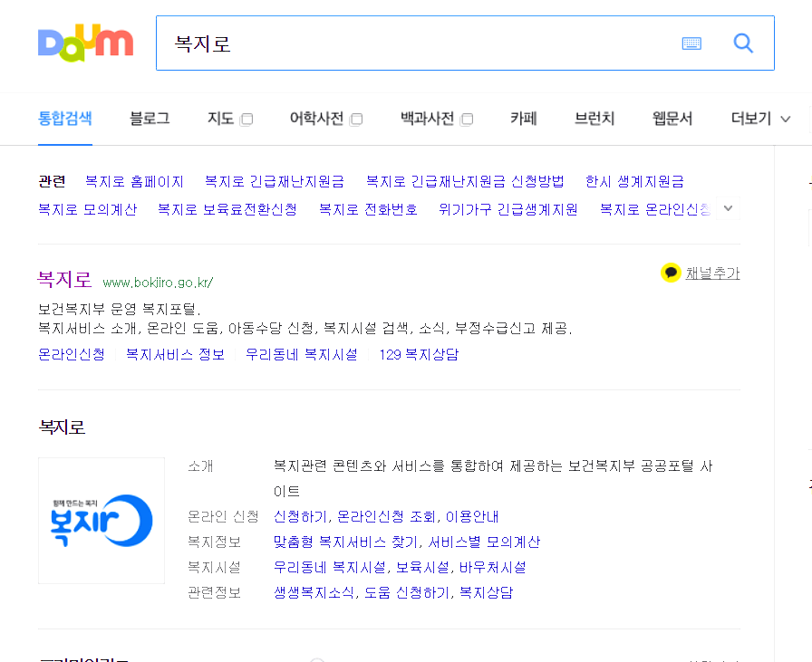Click related search 위기가구 긴급생계지원

click(508, 209)
